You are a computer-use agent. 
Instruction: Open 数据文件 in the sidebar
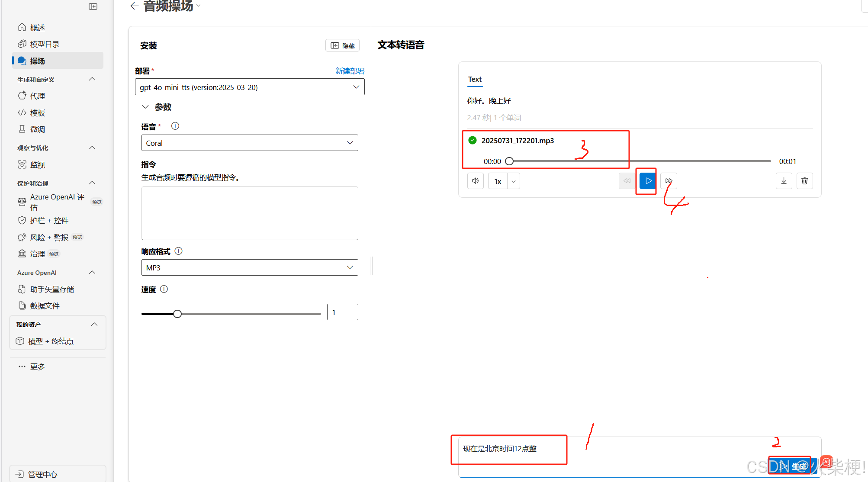[58, 306]
